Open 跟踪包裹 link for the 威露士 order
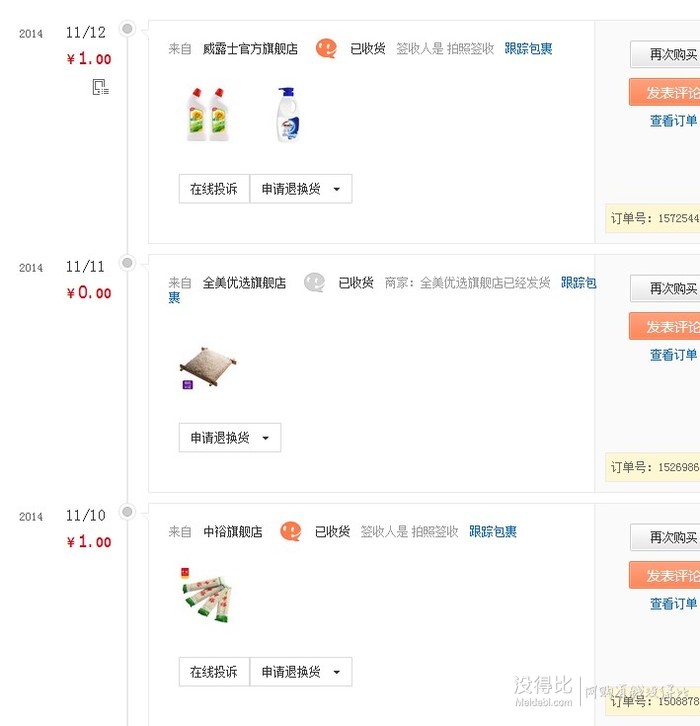The height and width of the screenshot is (726, 700). point(528,49)
